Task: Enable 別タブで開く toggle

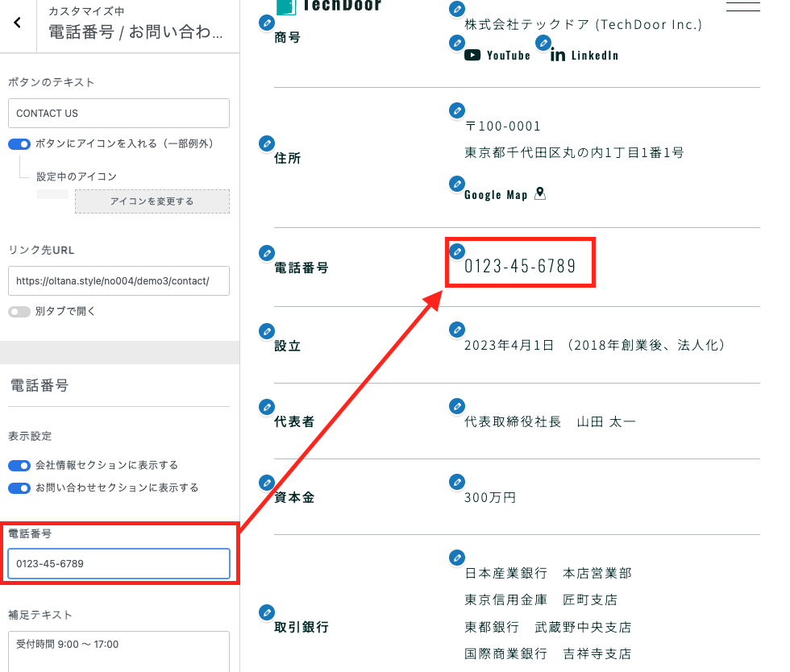Action: (19, 312)
